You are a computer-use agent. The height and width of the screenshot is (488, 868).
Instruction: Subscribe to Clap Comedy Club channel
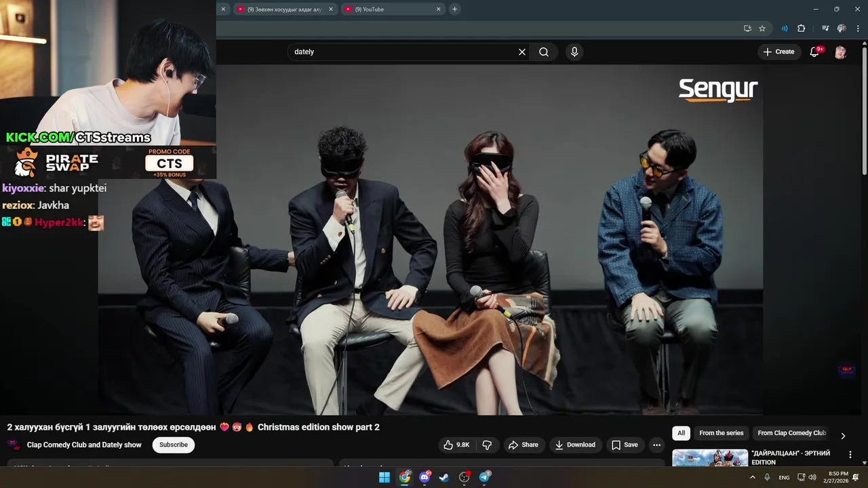[174, 445]
